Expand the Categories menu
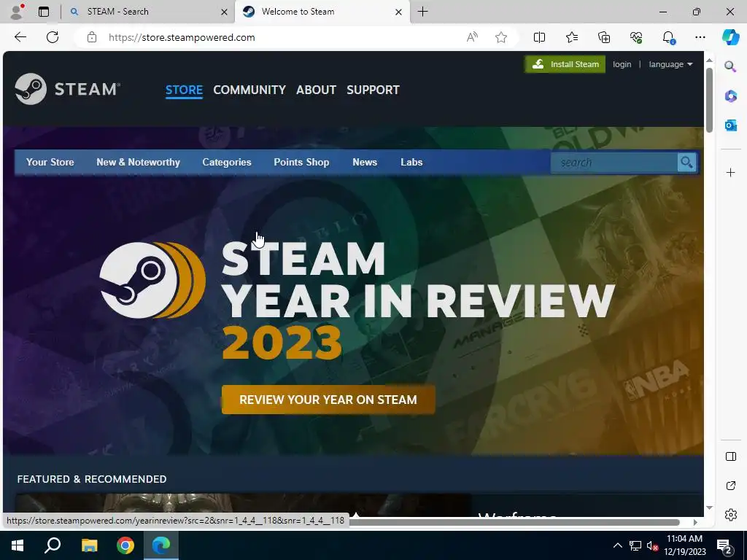The image size is (747, 560). pos(227,163)
